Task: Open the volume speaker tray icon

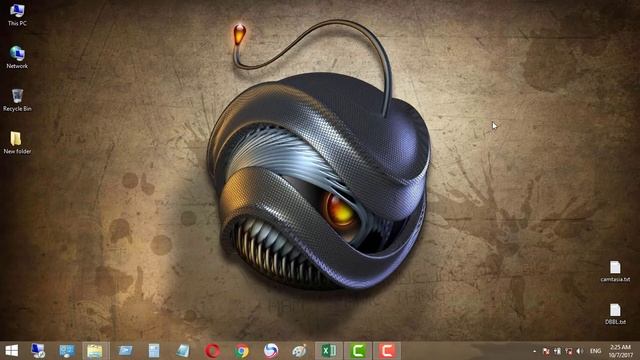Action: point(579,351)
